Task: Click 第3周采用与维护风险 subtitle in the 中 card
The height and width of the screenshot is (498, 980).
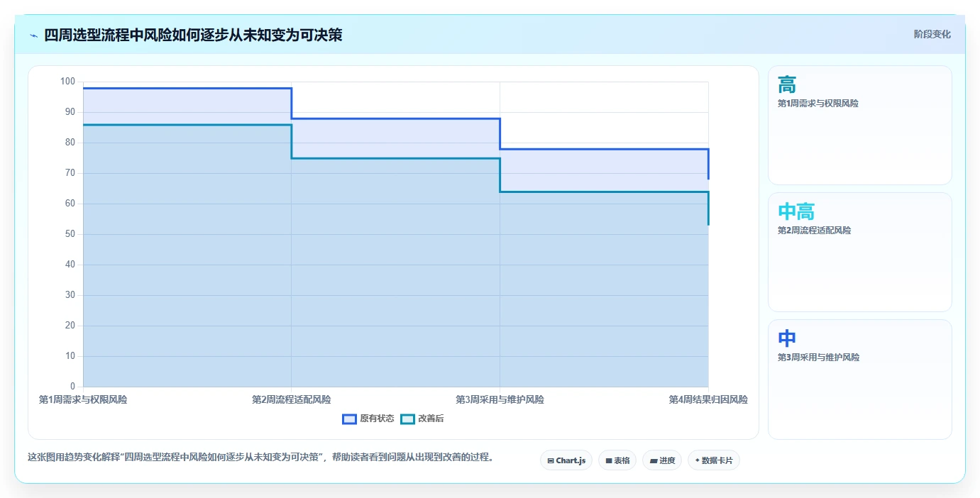Action: click(818, 358)
